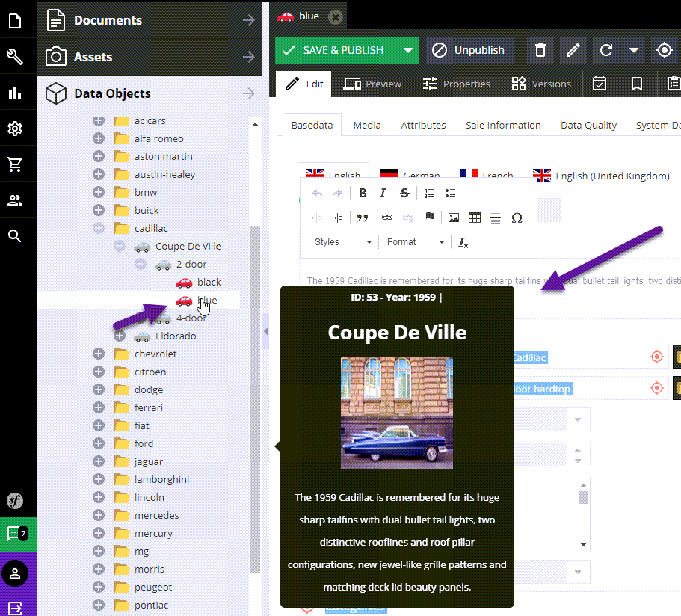Image resolution: width=681 pixels, height=616 pixels.
Task: Click the Save & Publish button
Action: coord(334,50)
